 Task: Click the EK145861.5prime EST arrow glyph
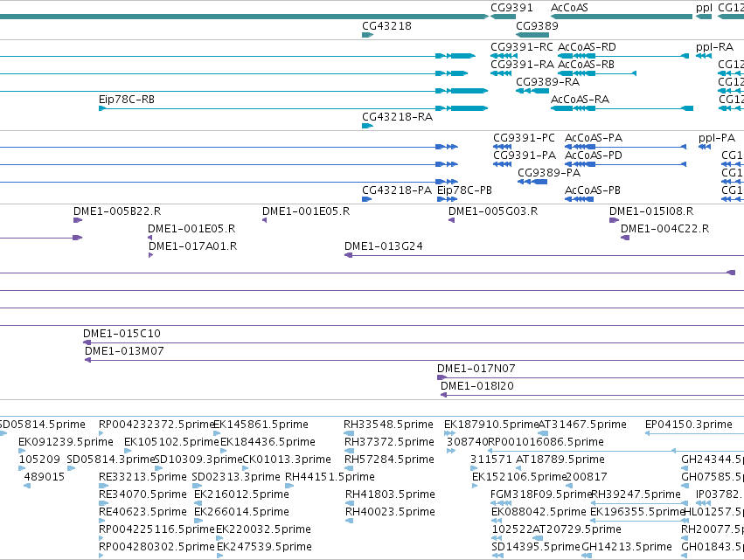click(217, 433)
